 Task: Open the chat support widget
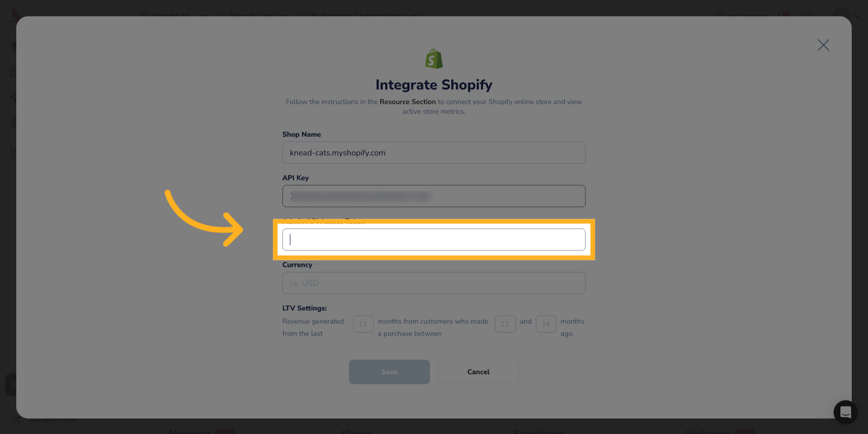[x=845, y=412]
